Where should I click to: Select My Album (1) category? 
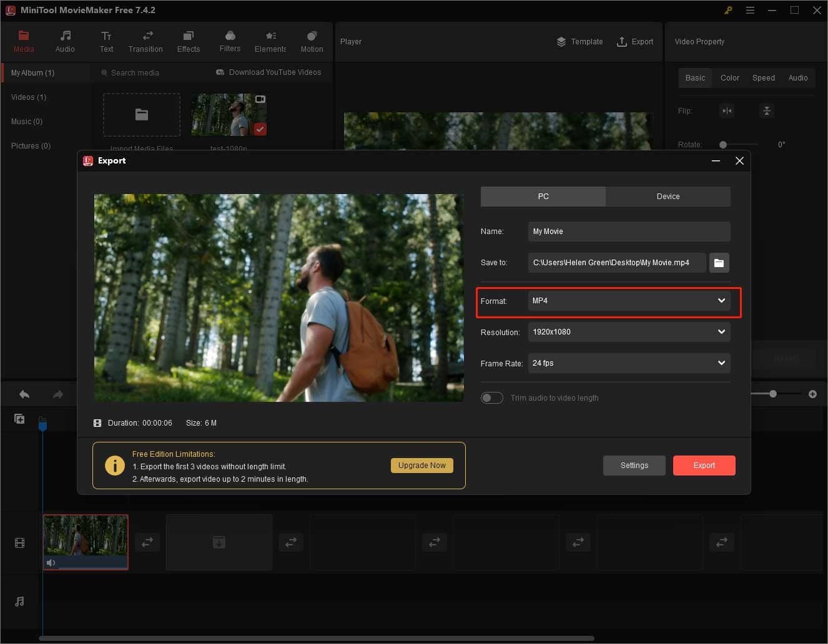(x=45, y=73)
